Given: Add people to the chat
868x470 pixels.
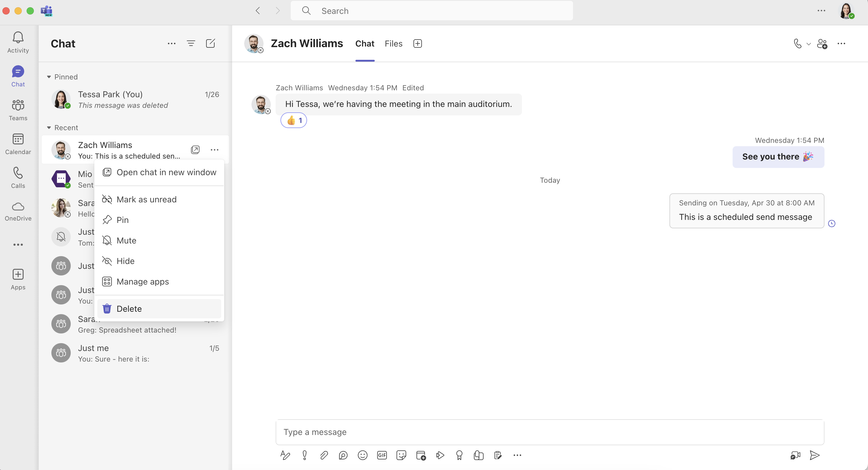Looking at the screenshot, I should click(822, 44).
